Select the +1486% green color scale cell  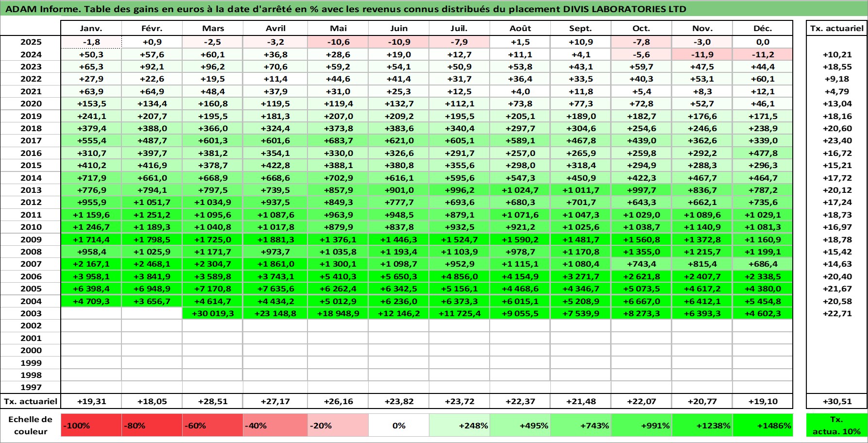pos(763,426)
